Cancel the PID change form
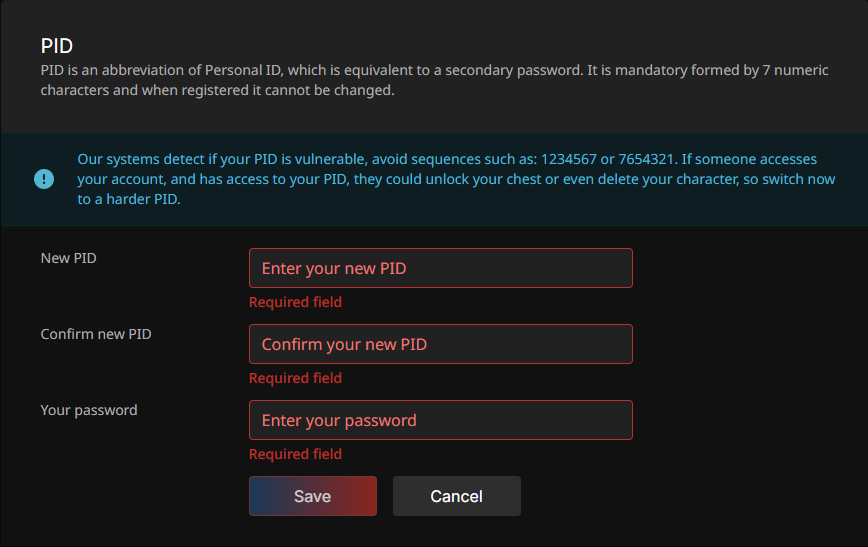This screenshot has height=547, width=868. tap(456, 496)
